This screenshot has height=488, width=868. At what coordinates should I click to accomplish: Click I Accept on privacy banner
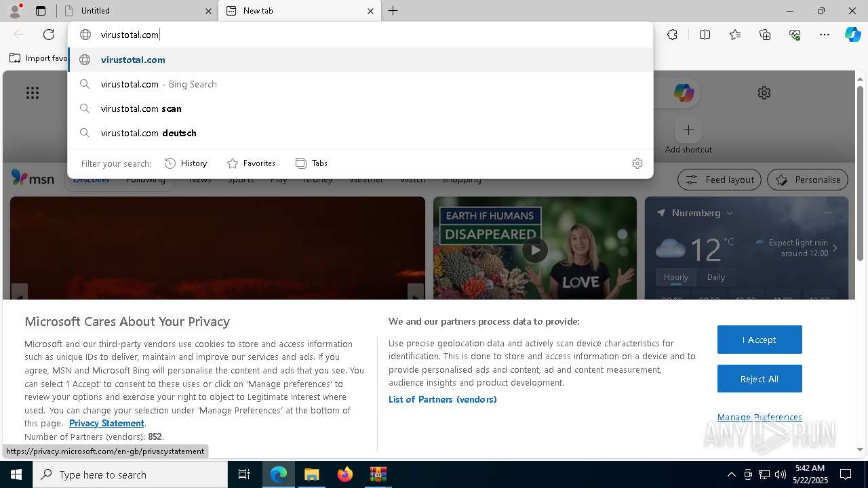pyautogui.click(x=759, y=340)
